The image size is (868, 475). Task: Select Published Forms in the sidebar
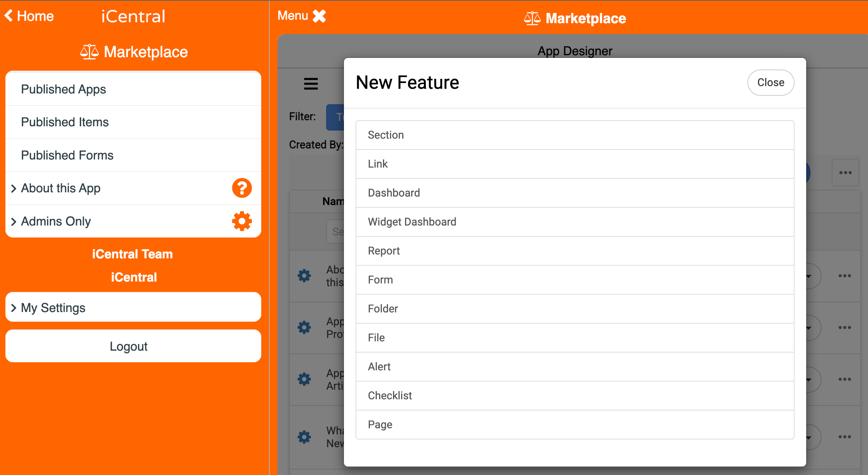pos(67,155)
